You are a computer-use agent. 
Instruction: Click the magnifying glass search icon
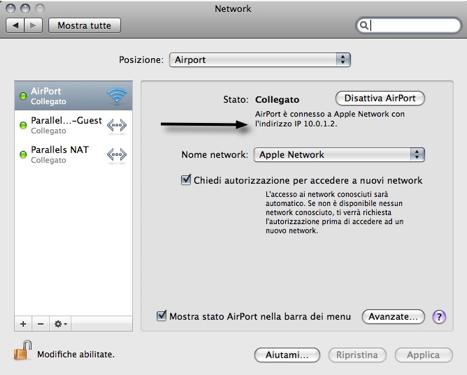point(364,25)
